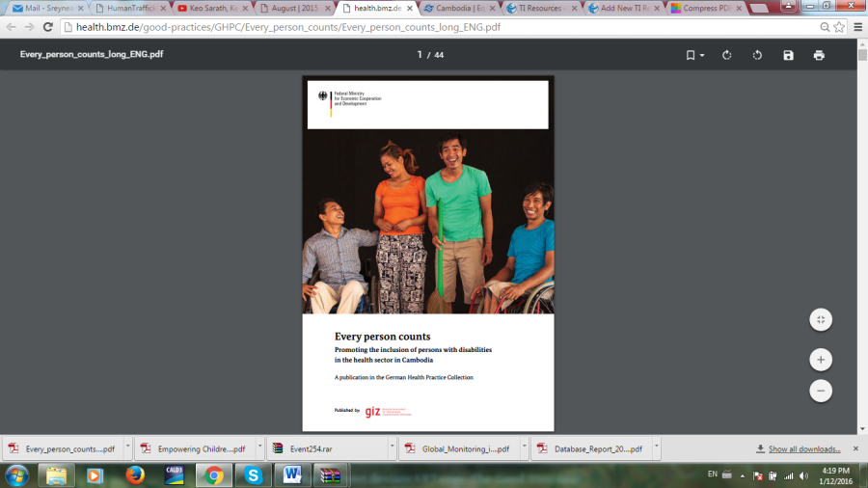Open options arrow for Database_Report download
Image resolution: width=868 pixels, height=488 pixels.
tap(656, 448)
